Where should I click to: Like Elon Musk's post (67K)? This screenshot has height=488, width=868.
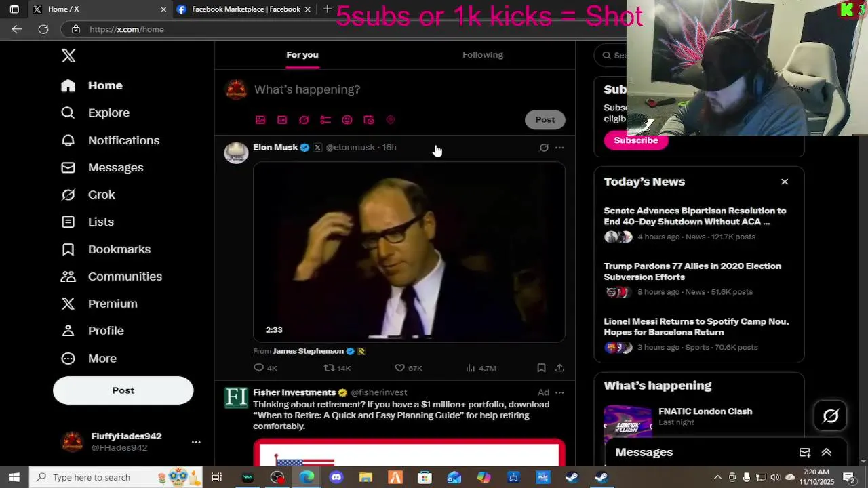409,368
